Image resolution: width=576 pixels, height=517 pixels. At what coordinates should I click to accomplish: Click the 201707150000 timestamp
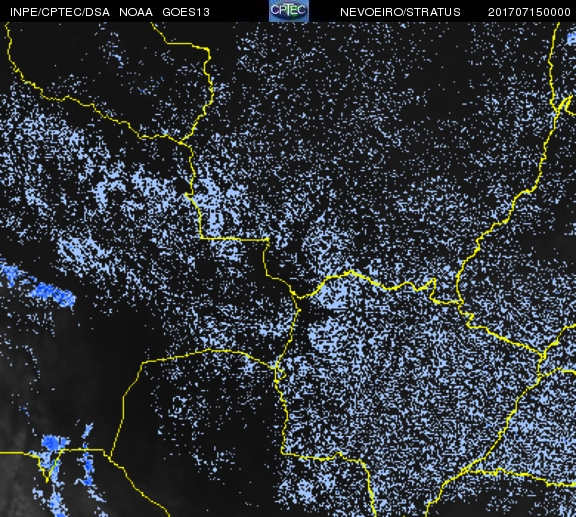coord(529,12)
